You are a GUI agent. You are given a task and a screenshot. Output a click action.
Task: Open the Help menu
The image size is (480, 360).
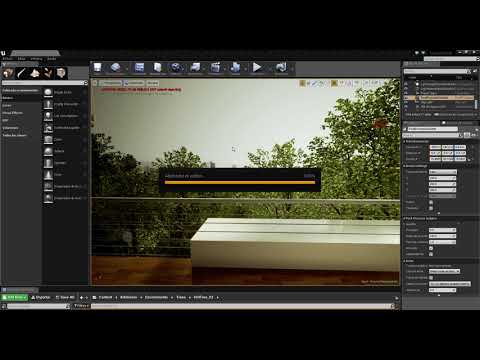pos(52,59)
